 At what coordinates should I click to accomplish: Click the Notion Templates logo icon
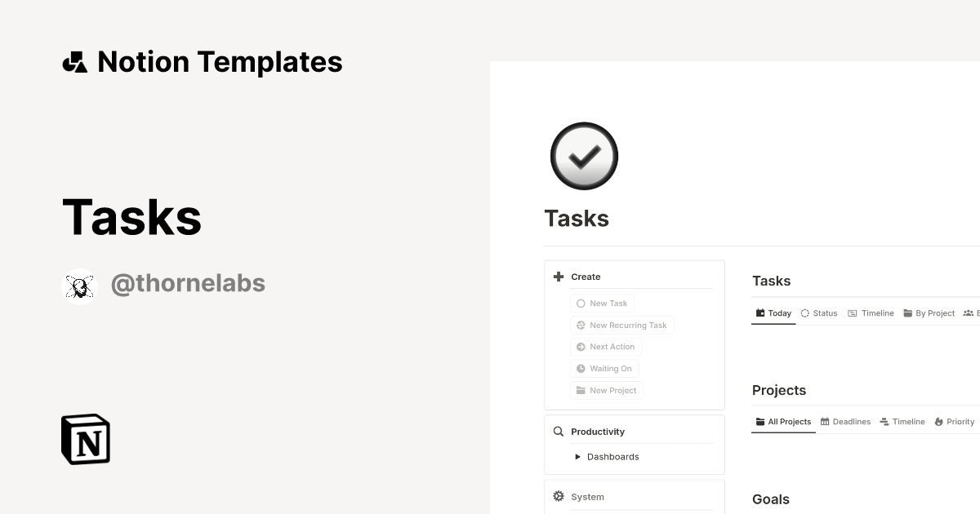(x=75, y=61)
